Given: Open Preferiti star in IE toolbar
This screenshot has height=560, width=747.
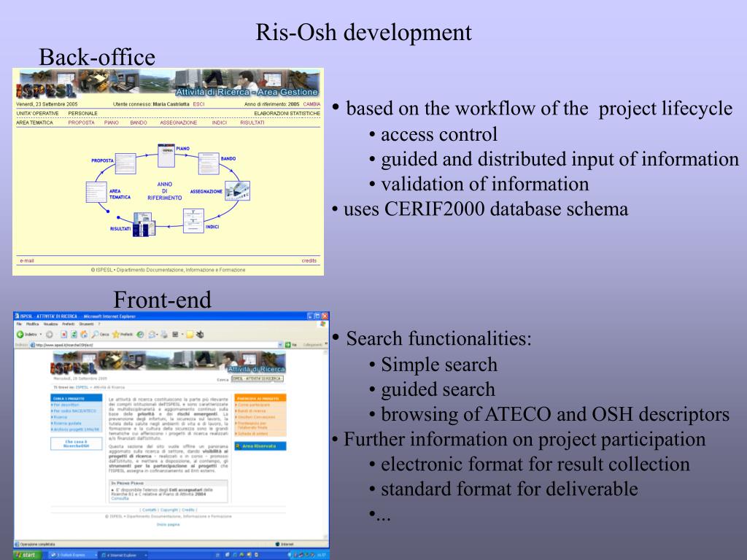Looking at the screenshot, I should 116,335.
